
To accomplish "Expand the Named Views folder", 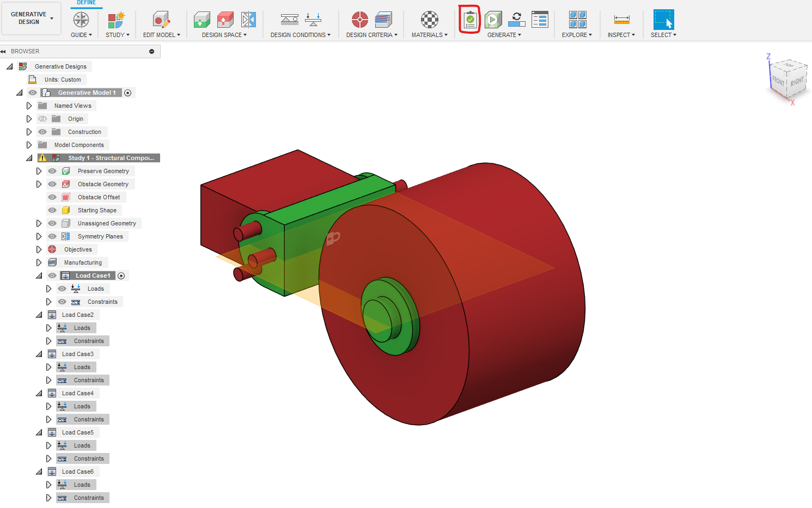I will tap(29, 106).
